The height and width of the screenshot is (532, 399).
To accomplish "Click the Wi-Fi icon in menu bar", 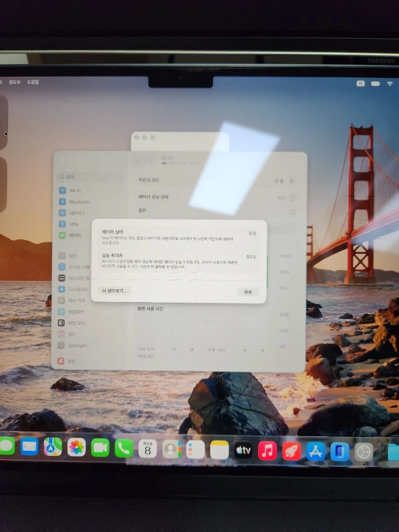I will 390,84.
